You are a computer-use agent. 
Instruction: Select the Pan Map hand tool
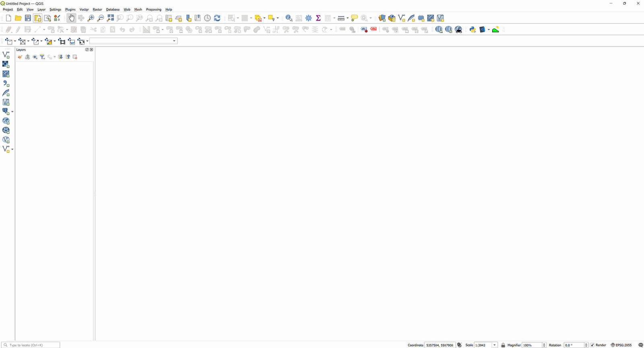coord(71,18)
